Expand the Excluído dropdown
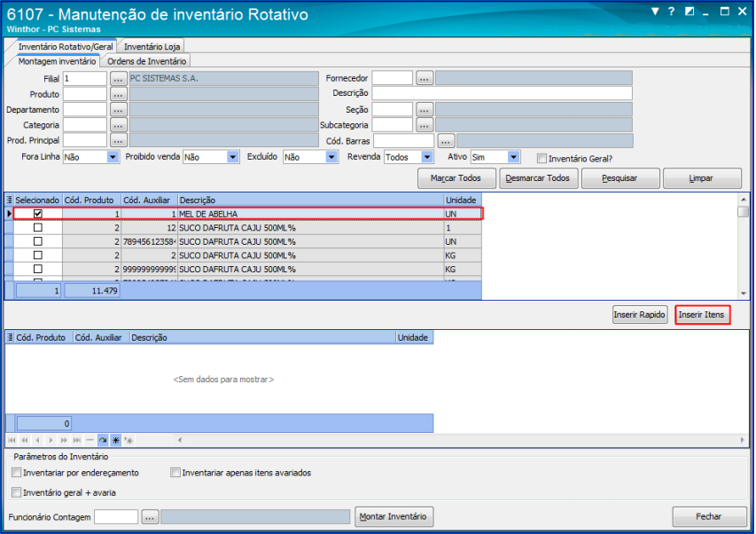The height and width of the screenshot is (534, 756). 331,157
